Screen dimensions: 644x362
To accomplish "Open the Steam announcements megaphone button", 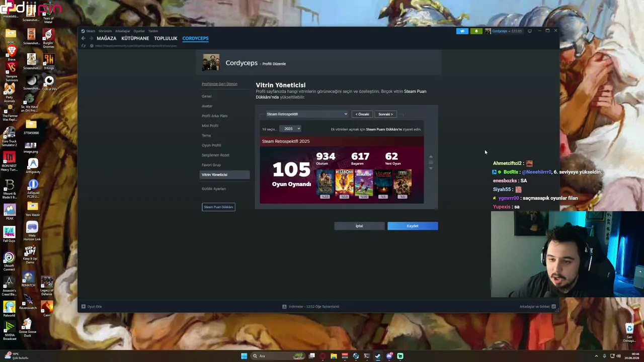I will pos(462,31).
